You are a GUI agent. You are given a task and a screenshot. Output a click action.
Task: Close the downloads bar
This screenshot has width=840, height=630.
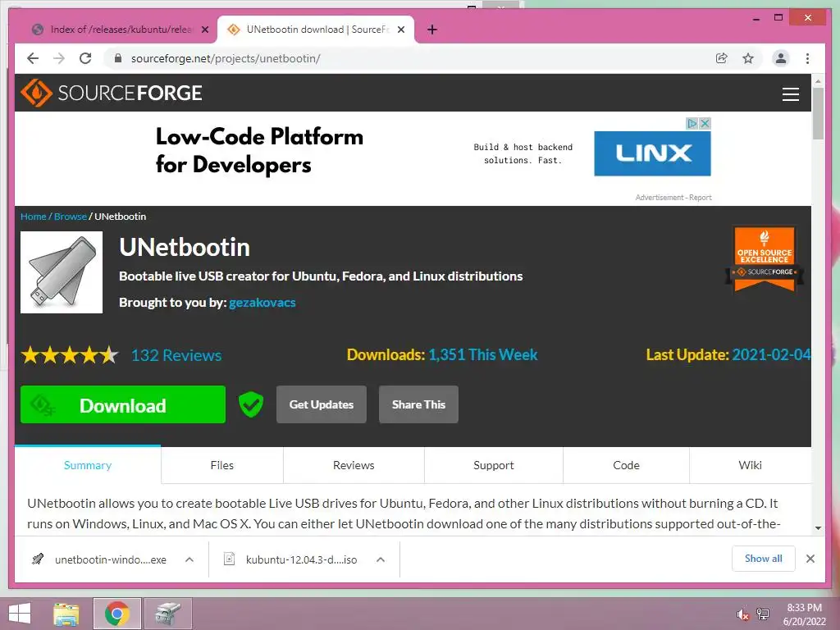[810, 559]
